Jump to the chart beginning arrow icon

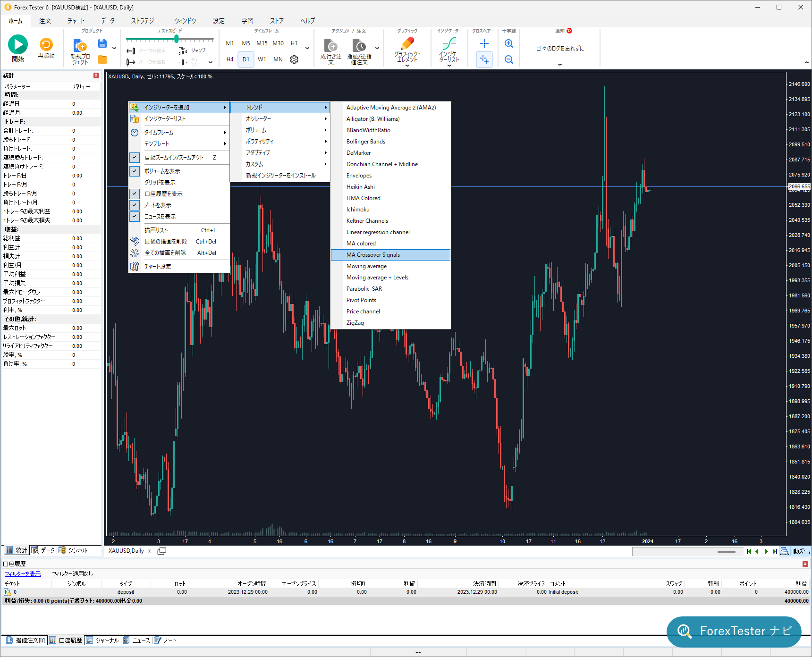749,551
